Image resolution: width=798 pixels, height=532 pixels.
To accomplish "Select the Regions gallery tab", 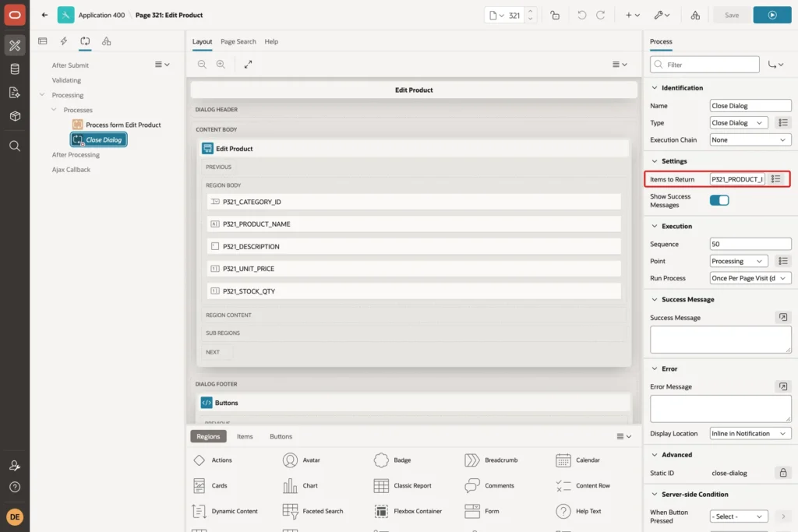I will 208,436.
